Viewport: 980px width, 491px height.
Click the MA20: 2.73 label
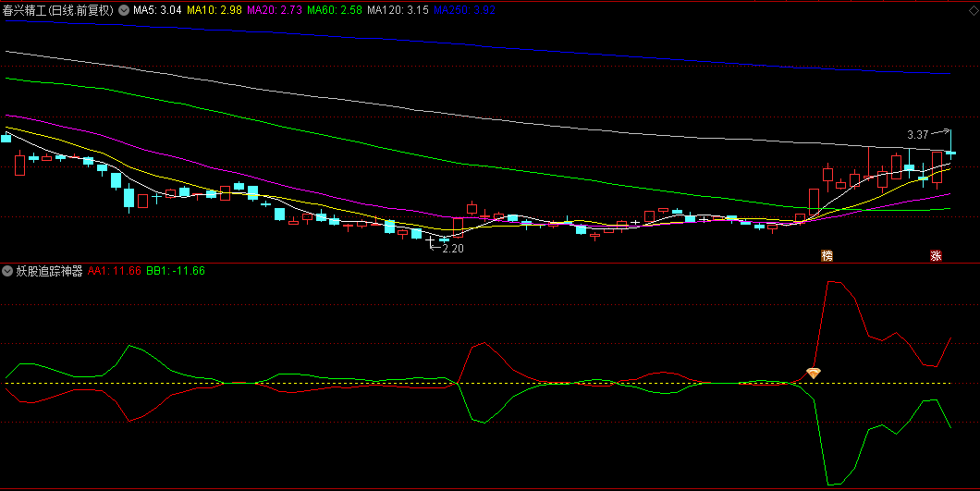coord(275,10)
